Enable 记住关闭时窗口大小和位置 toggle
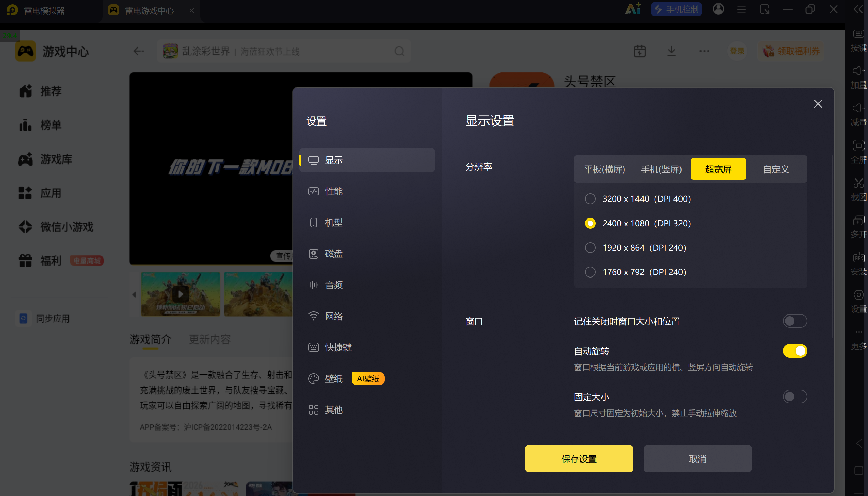868x496 pixels. point(794,321)
